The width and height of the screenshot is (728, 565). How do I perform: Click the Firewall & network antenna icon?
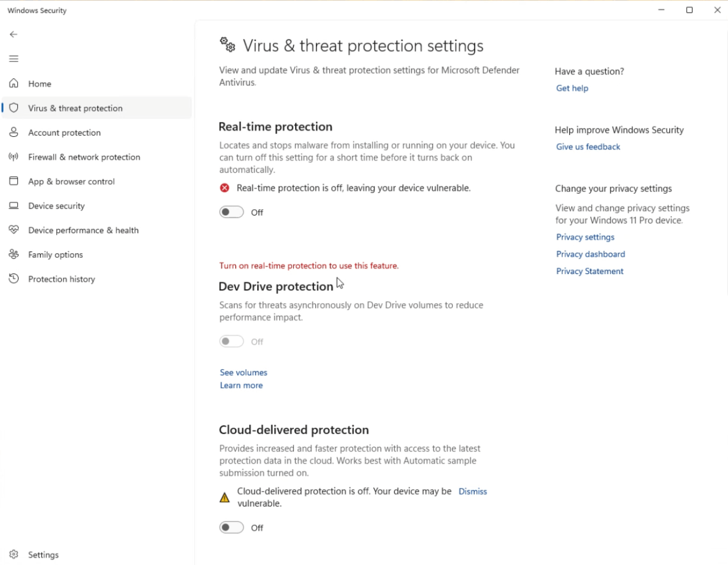pyautogui.click(x=14, y=157)
